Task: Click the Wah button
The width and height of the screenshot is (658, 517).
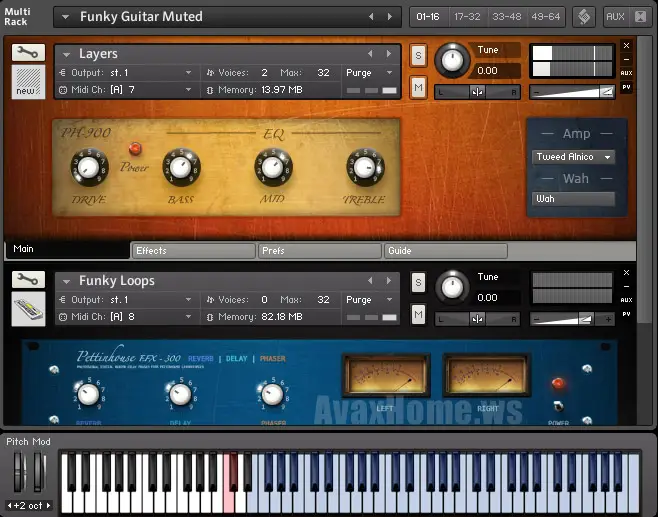Action: coord(573,199)
